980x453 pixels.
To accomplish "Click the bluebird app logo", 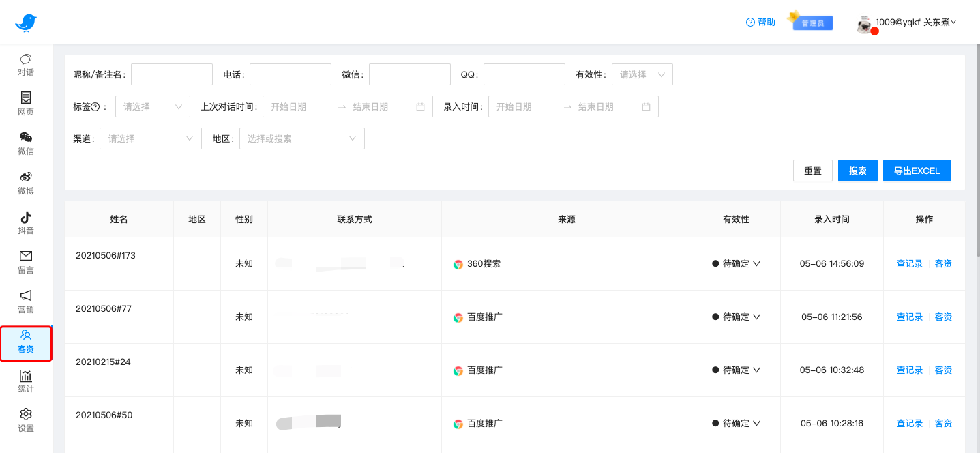I will pos(25,21).
